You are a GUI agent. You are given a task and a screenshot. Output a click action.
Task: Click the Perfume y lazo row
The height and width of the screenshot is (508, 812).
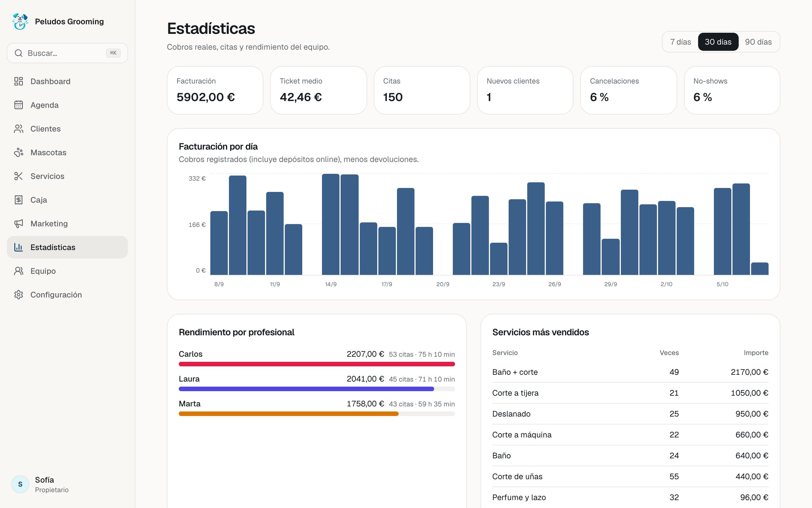pos(630,497)
